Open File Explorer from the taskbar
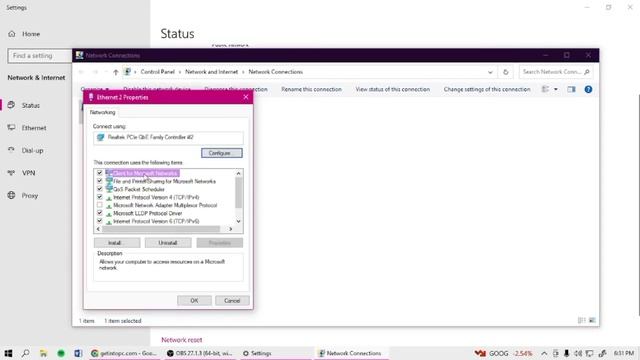This screenshot has width=640, height=360. click(x=43, y=353)
